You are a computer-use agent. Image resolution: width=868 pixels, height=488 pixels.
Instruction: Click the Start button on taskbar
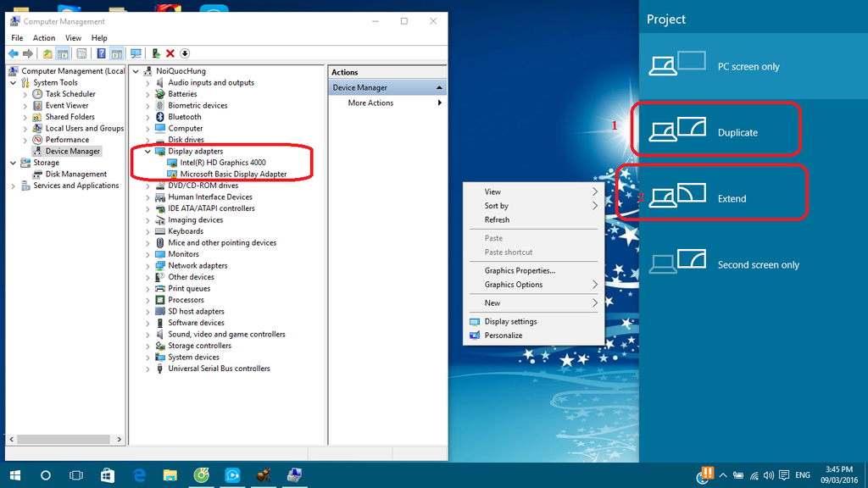tap(15, 475)
